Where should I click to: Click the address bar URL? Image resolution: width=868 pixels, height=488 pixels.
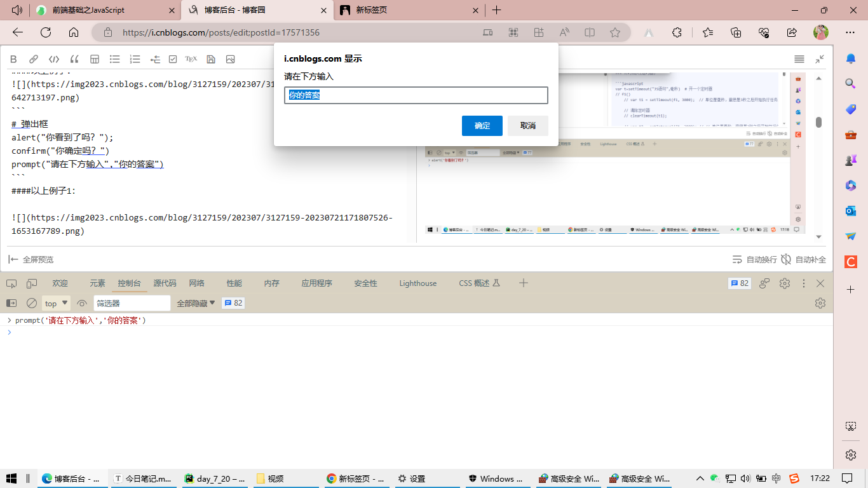tap(220, 32)
